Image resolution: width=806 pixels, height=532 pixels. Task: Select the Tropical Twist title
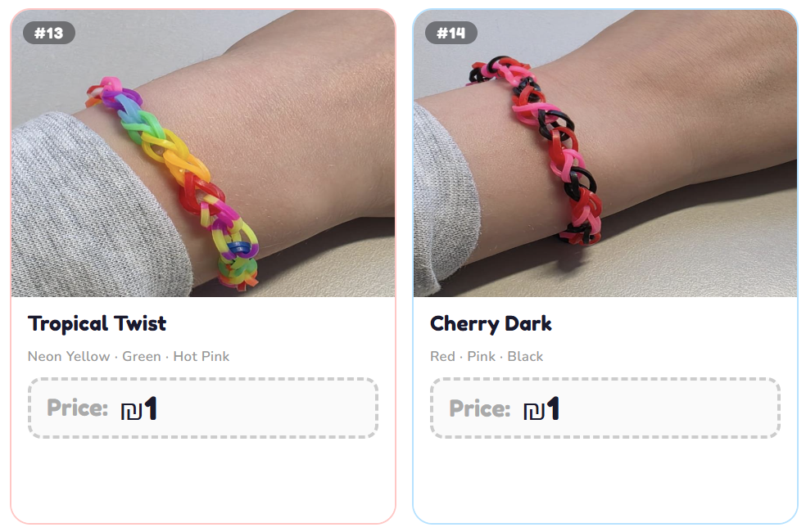97,323
